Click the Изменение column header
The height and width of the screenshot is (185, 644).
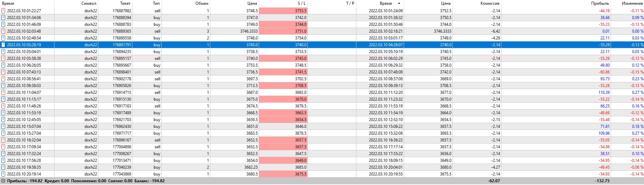[x=632, y=3]
